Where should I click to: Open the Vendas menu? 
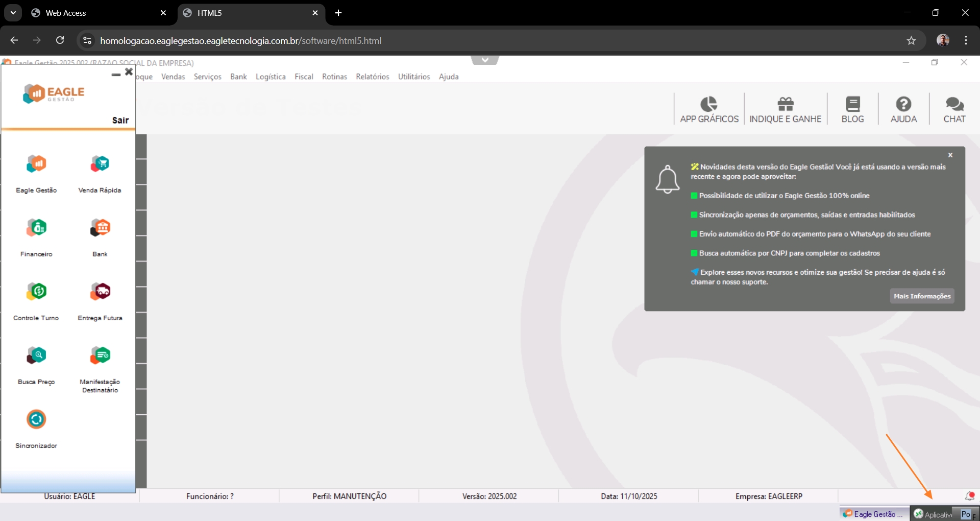point(173,77)
